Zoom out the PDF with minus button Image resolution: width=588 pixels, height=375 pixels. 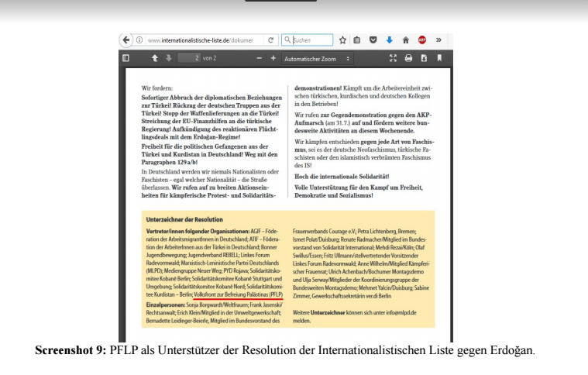point(259,58)
